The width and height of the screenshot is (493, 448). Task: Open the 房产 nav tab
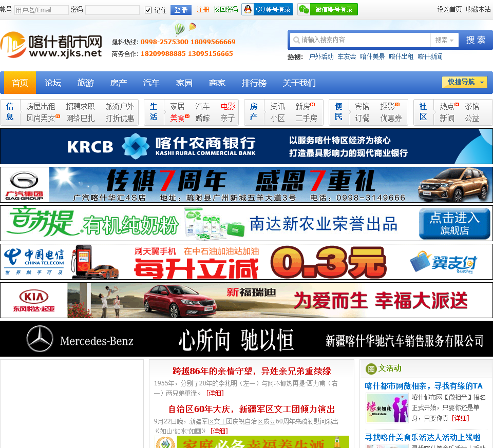point(119,83)
